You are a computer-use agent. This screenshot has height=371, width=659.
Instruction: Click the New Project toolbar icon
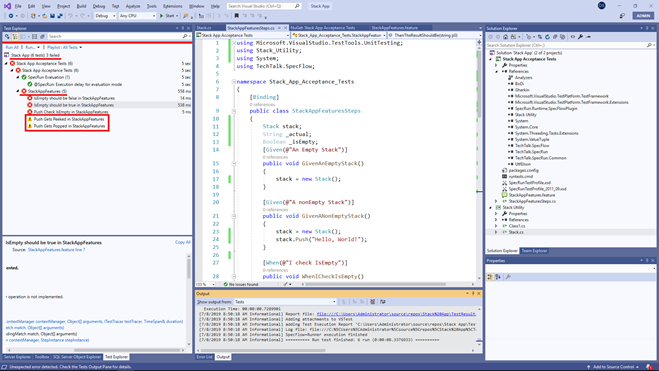tap(33, 16)
